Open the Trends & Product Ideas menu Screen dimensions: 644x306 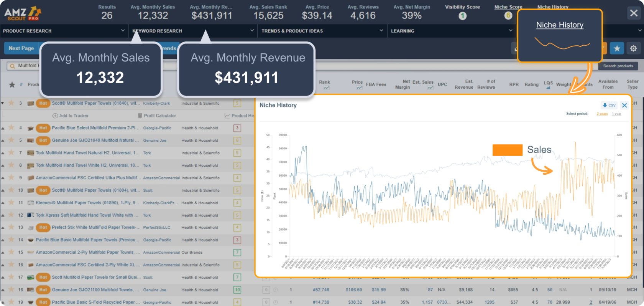(x=292, y=31)
